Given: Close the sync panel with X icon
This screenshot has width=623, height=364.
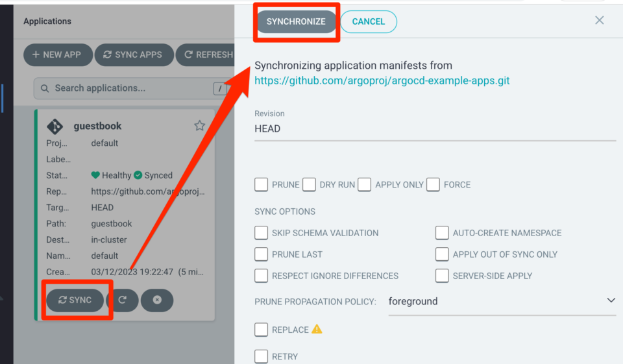Looking at the screenshot, I should 599,20.
